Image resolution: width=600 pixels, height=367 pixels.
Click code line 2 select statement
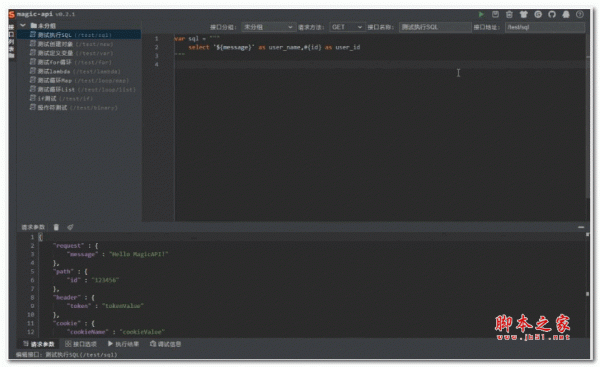pos(274,47)
